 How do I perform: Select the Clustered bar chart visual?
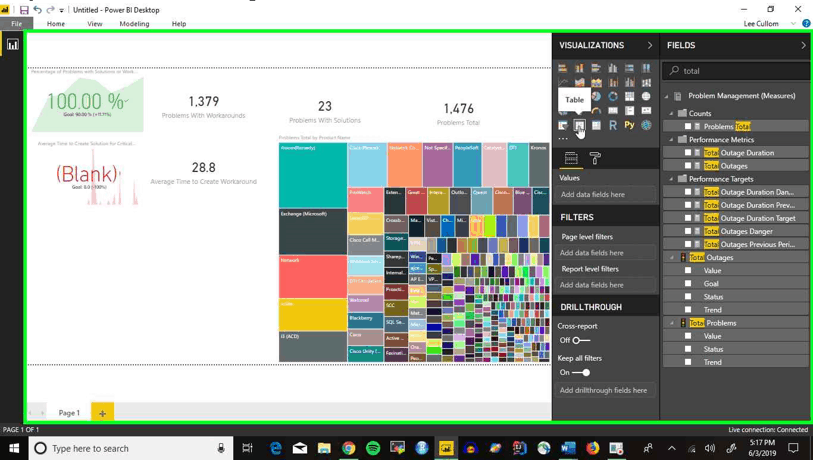[x=596, y=68]
